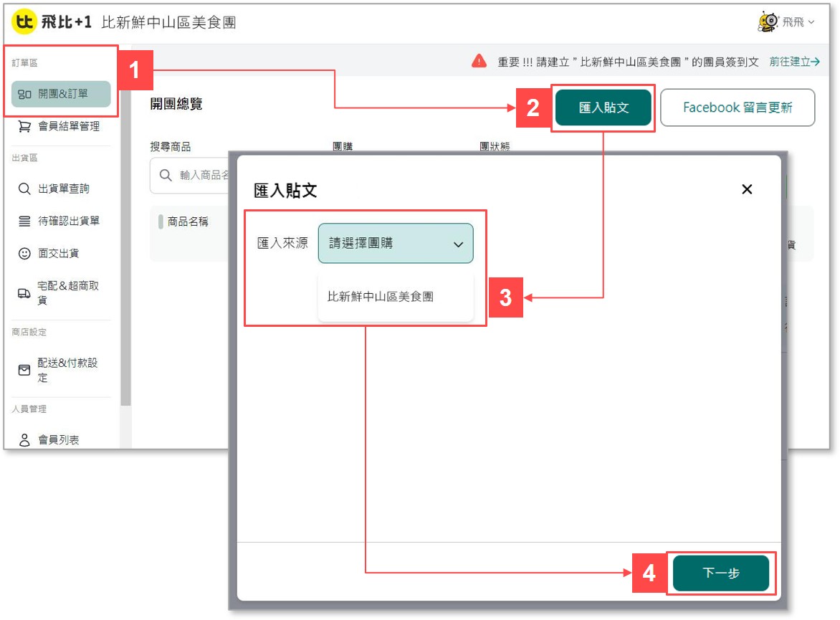Click the 會員列表 person icon
The height and width of the screenshot is (620, 840).
[x=24, y=440]
